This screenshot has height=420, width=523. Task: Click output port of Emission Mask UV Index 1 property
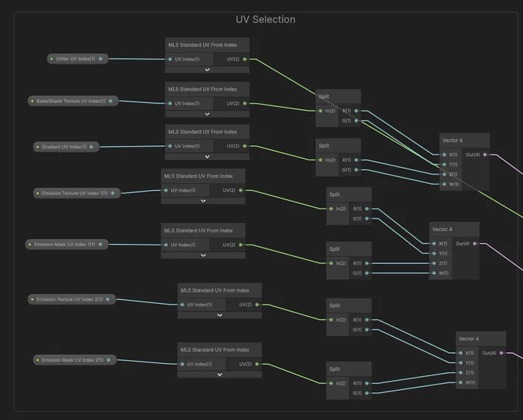point(101,245)
